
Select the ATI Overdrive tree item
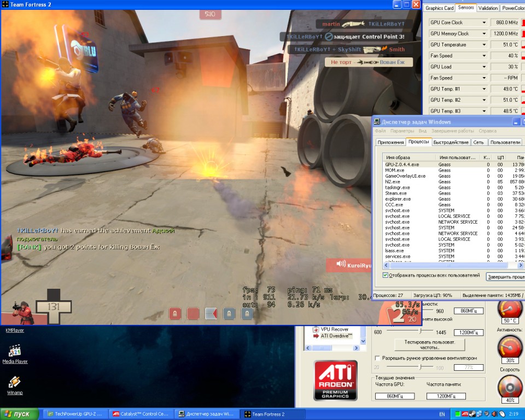335,336
